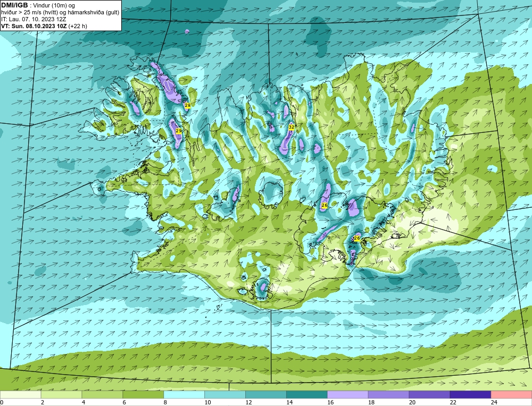Image resolution: width=532 pixels, height=406 pixels.
Task: Click the 26 gust label northwest of Vatnajökull
Action: 325,205
